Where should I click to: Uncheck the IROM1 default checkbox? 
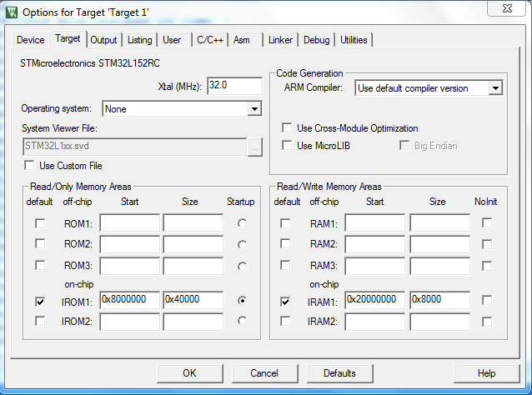click(40, 302)
